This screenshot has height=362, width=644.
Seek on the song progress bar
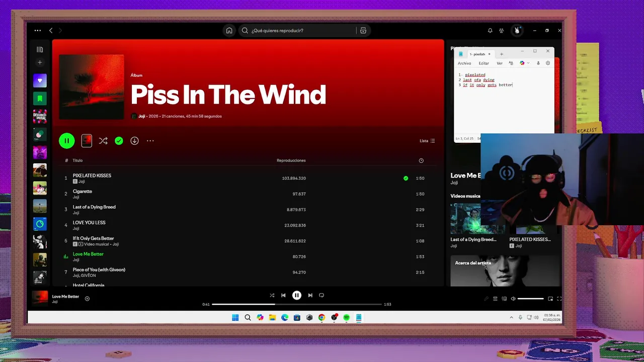pos(297,304)
